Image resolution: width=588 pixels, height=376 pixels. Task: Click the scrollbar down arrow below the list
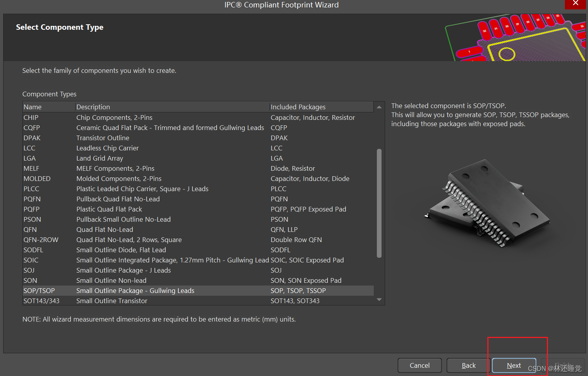pyautogui.click(x=379, y=300)
